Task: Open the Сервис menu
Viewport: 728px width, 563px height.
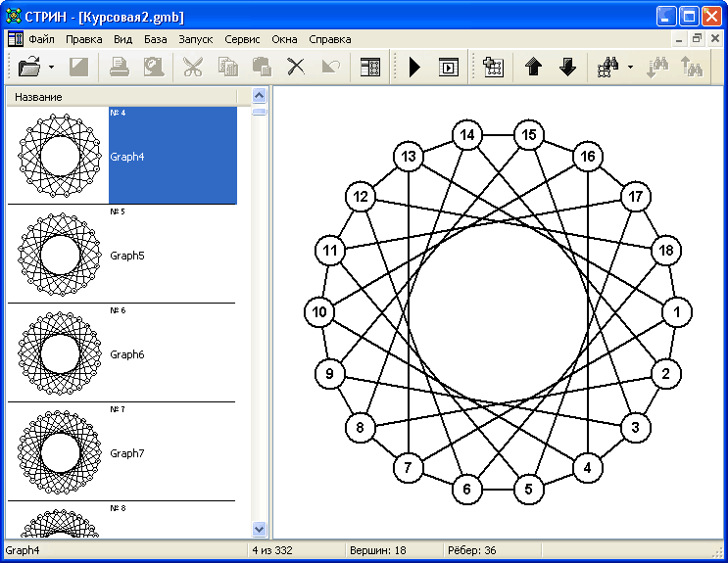Action: (x=242, y=40)
